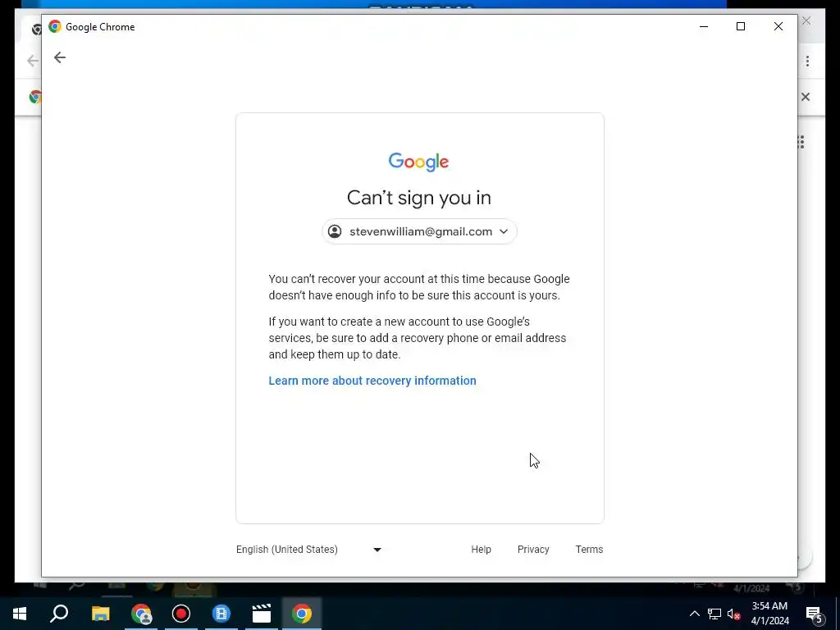The image size is (840, 630).
Task: Open File Explorer from taskbar
Action: 100,614
